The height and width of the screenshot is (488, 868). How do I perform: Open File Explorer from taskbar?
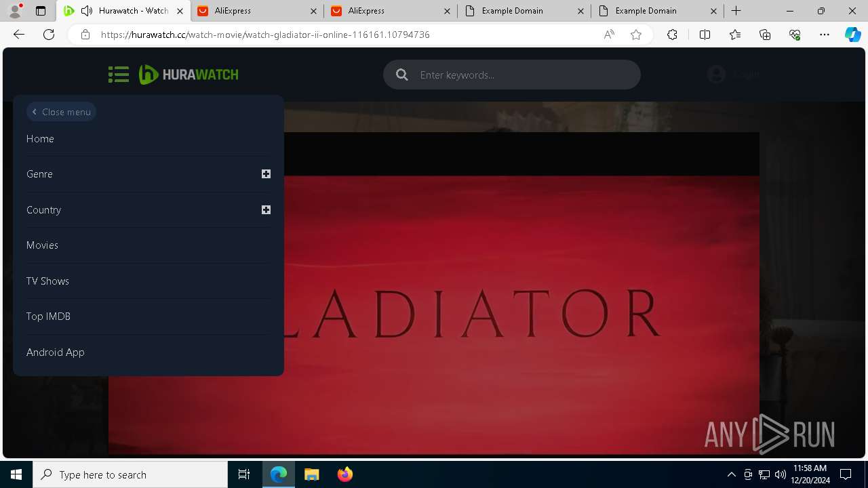pyautogui.click(x=311, y=474)
